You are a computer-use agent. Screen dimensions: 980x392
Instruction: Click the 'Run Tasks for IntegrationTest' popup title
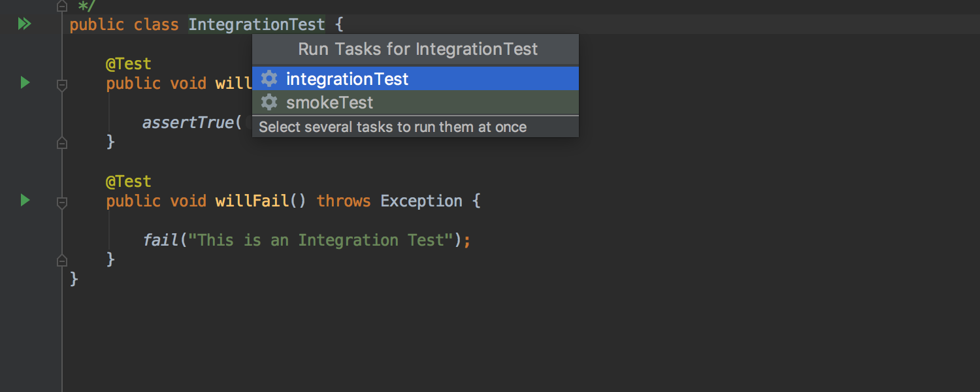click(x=418, y=49)
